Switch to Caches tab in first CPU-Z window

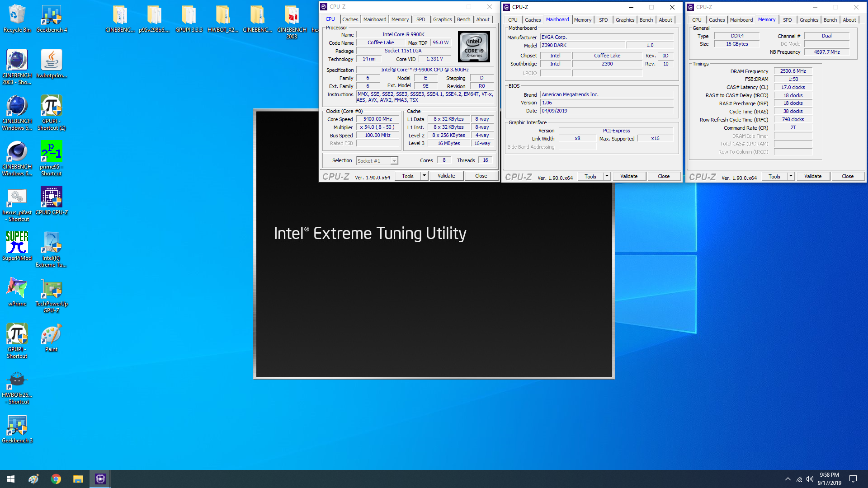click(x=350, y=19)
